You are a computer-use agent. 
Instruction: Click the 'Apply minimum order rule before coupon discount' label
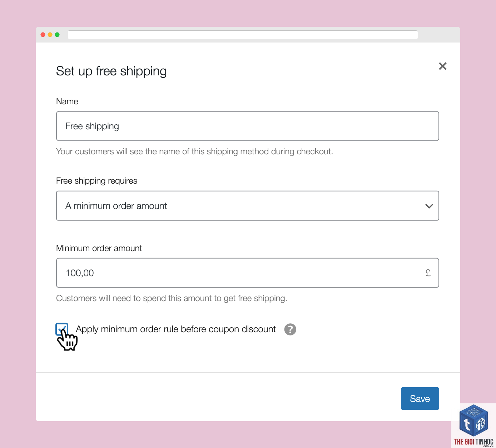pos(176,329)
